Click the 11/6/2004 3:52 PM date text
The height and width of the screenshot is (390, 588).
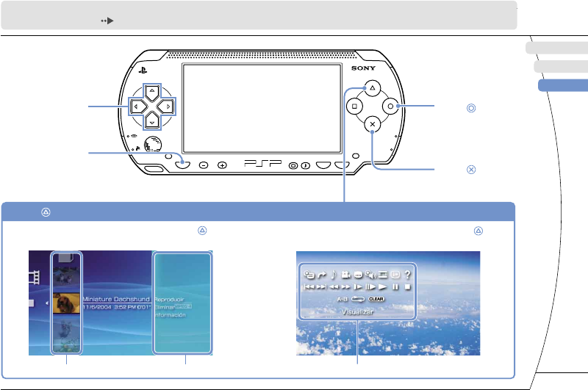tap(116, 307)
